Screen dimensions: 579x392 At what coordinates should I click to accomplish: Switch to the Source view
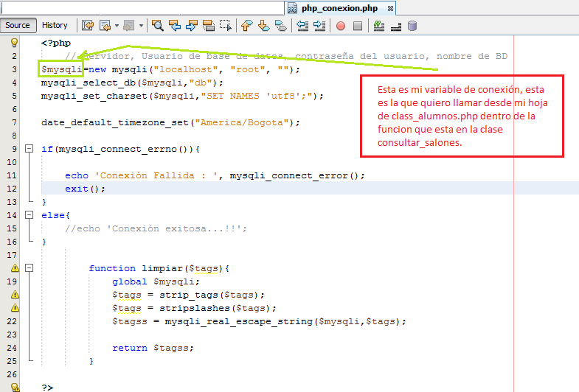18,26
